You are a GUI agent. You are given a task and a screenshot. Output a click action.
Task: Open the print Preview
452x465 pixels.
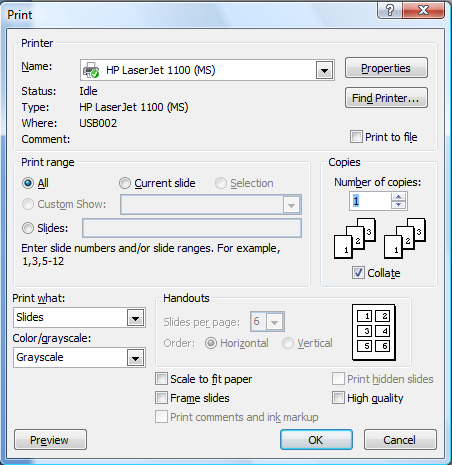click(50, 440)
